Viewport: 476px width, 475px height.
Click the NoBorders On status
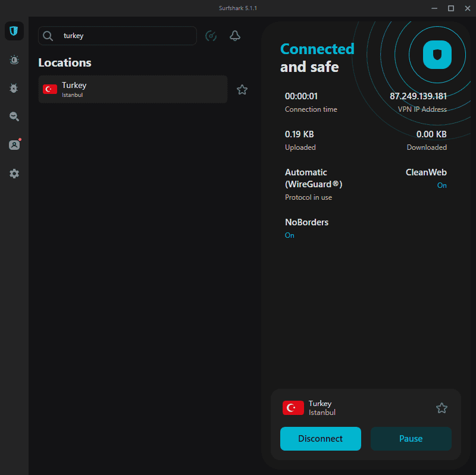click(x=289, y=235)
